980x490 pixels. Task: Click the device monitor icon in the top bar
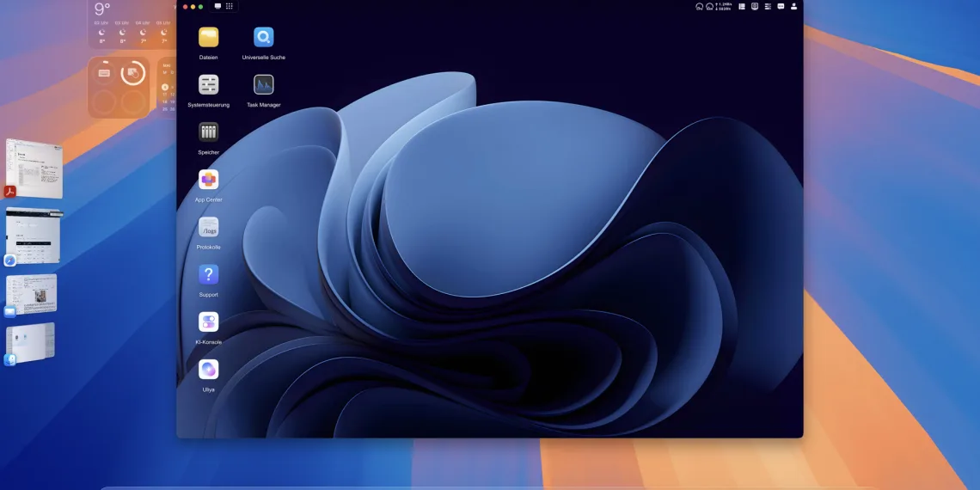pos(755,6)
